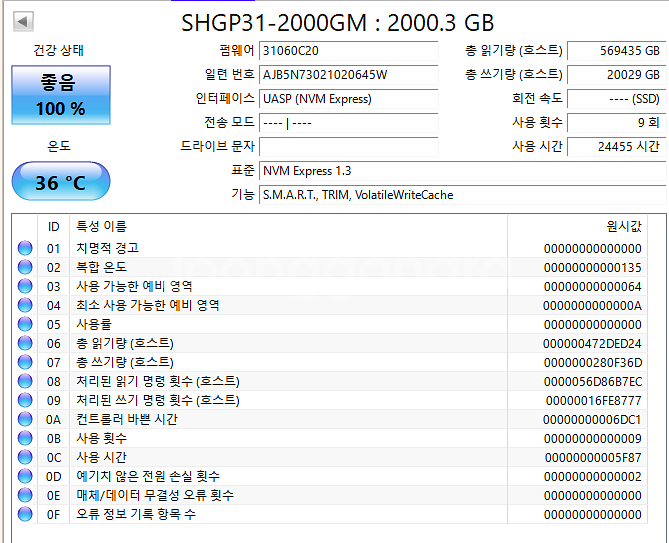Click the standard field NVM Express 1.3

click(x=462, y=171)
